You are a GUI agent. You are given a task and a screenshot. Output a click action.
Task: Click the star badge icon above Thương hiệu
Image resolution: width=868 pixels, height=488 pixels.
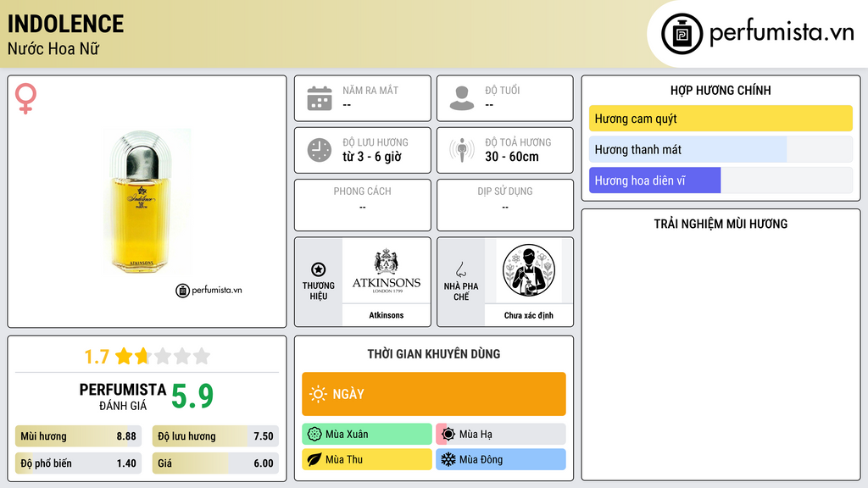tap(319, 269)
